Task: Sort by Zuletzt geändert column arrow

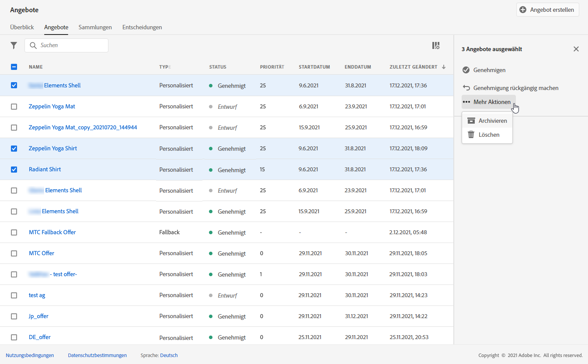Action: tap(444, 67)
